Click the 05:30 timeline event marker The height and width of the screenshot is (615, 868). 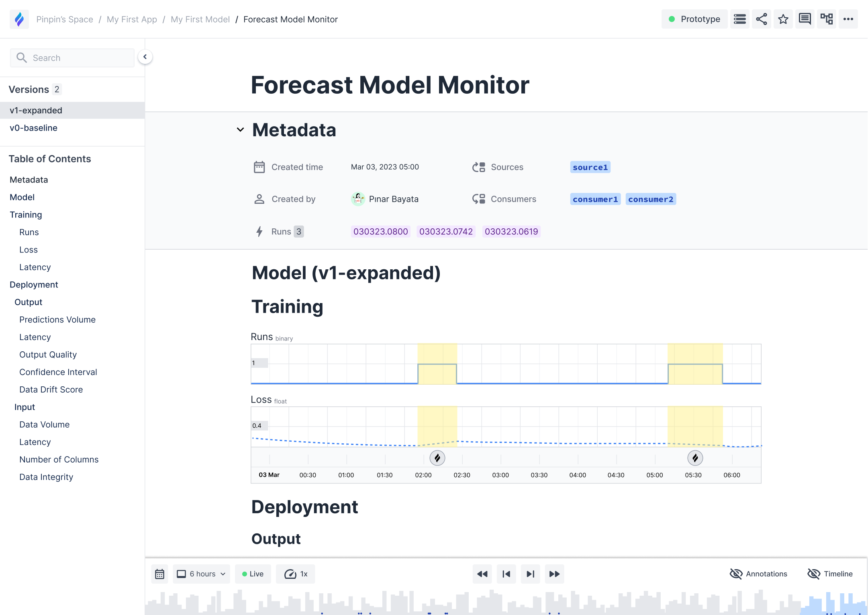(695, 458)
